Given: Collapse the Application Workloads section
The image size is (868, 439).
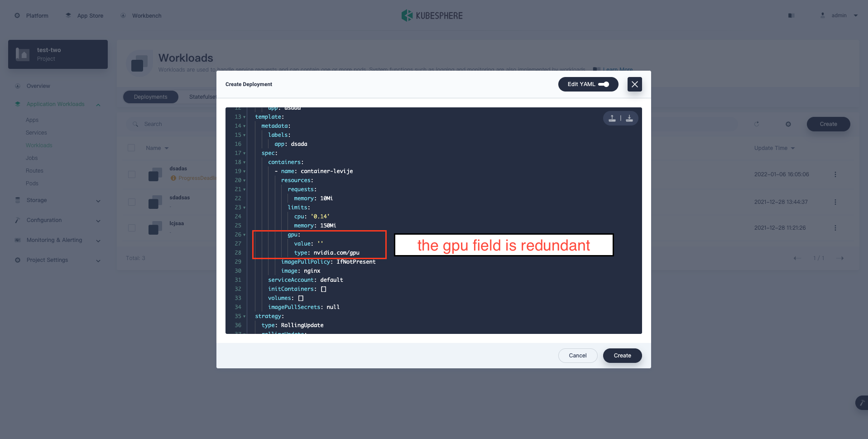Looking at the screenshot, I should click(98, 104).
